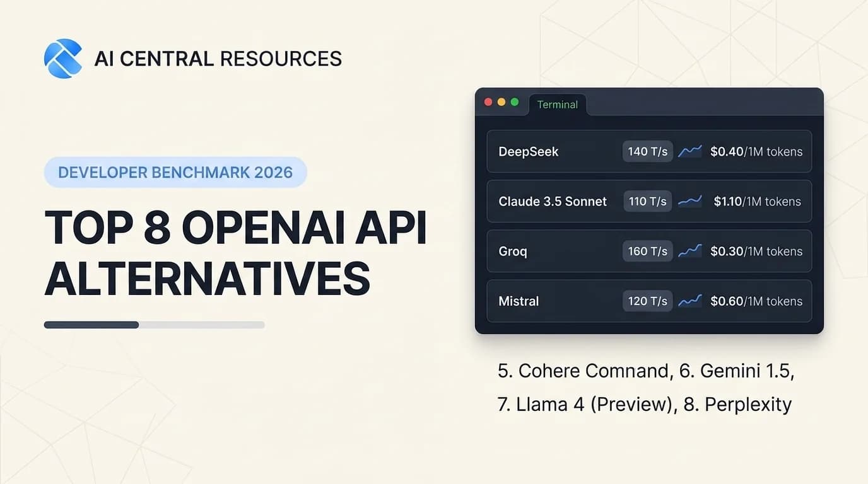Select the Groq row label
The height and width of the screenshot is (484, 868).
click(513, 251)
